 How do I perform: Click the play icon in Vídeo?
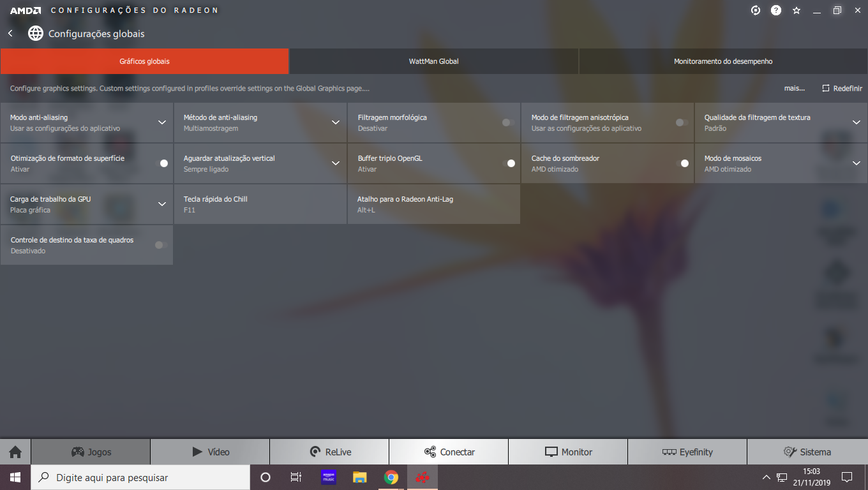[x=197, y=452]
